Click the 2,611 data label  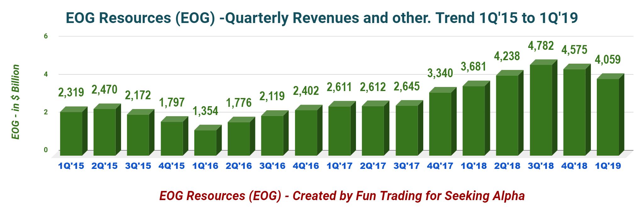pos(339,87)
